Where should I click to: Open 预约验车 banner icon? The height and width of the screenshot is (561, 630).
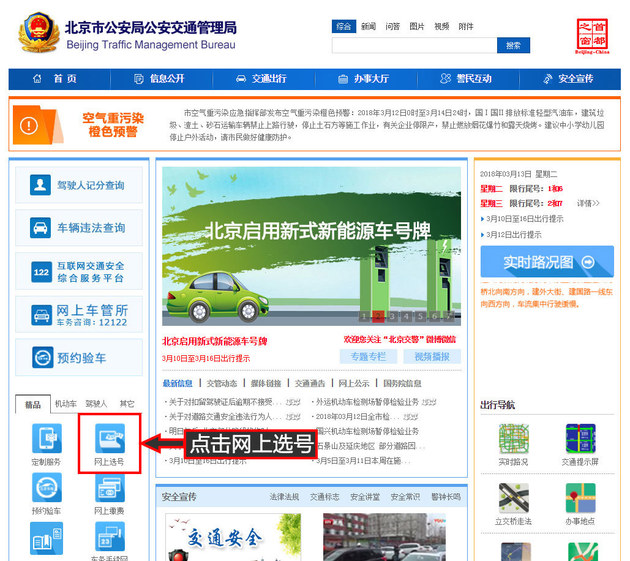pyautogui.click(x=42, y=357)
